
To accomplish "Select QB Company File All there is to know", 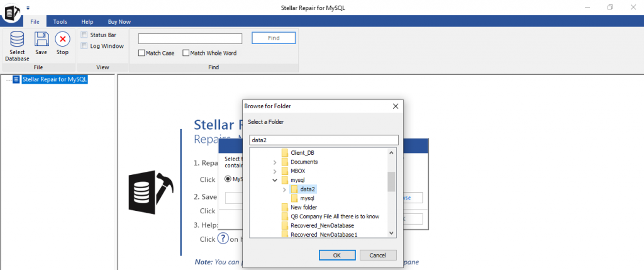I will click(x=335, y=216).
